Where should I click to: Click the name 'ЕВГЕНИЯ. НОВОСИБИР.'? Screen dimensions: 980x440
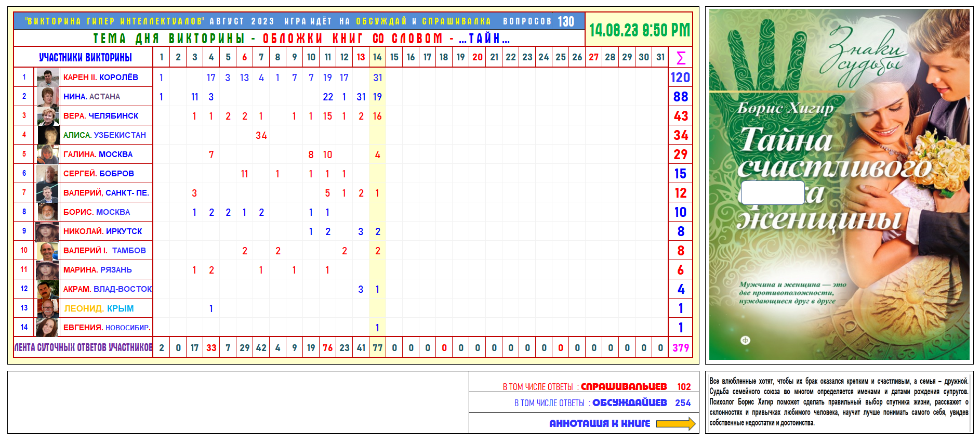(107, 328)
